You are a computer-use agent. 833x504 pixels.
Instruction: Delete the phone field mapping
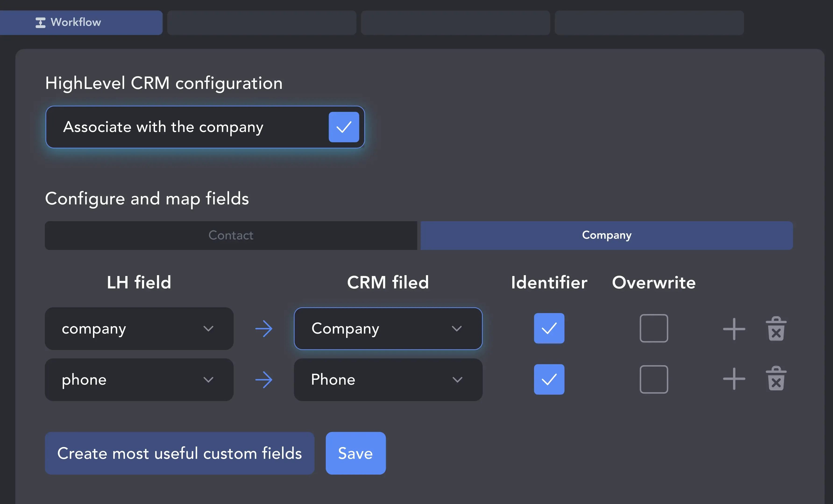776,378
